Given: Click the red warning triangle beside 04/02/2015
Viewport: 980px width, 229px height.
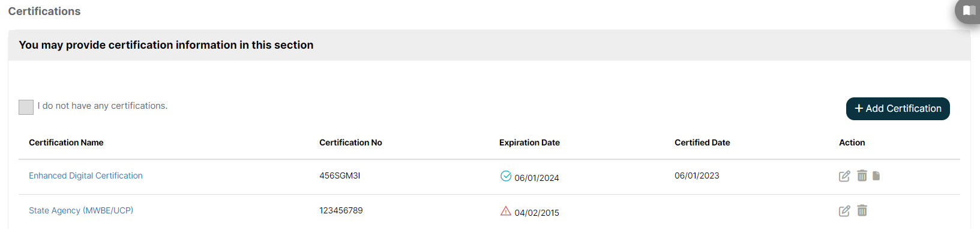Looking at the screenshot, I should point(506,211).
